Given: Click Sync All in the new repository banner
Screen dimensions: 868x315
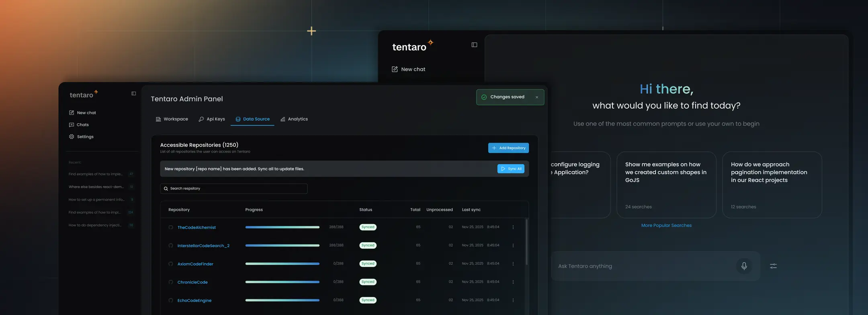Looking at the screenshot, I should click(511, 169).
